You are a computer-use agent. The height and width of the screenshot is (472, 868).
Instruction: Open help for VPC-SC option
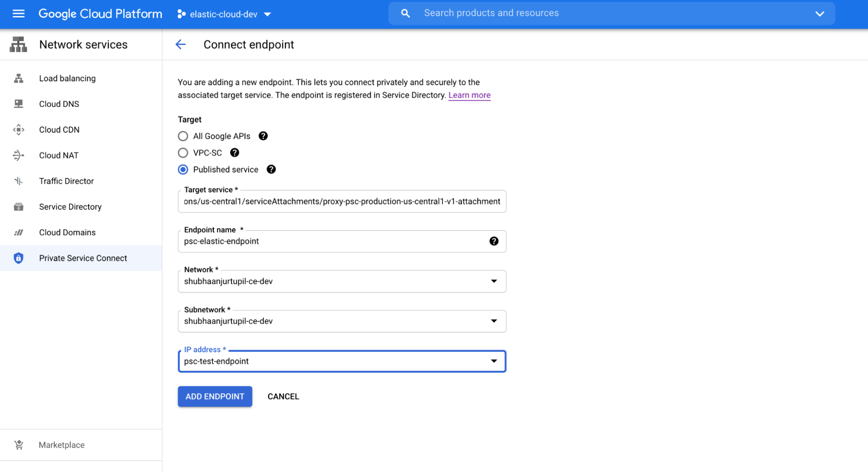[x=234, y=153]
